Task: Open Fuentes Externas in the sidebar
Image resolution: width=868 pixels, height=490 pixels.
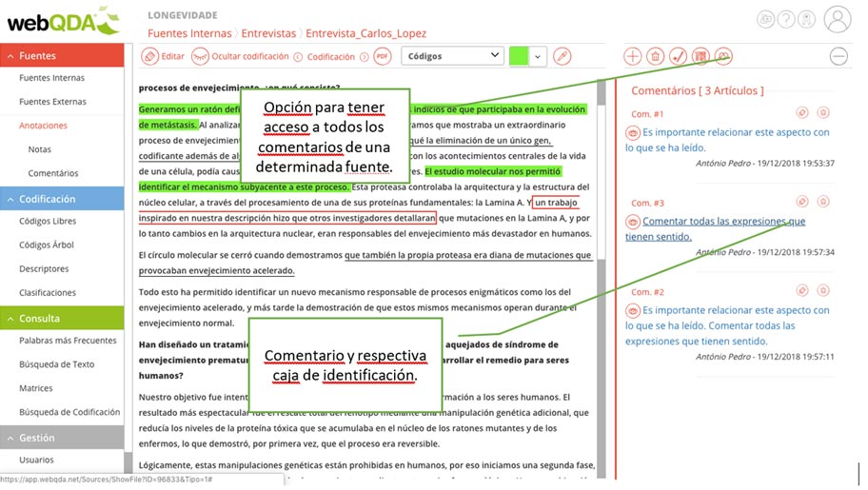Action: point(52,102)
